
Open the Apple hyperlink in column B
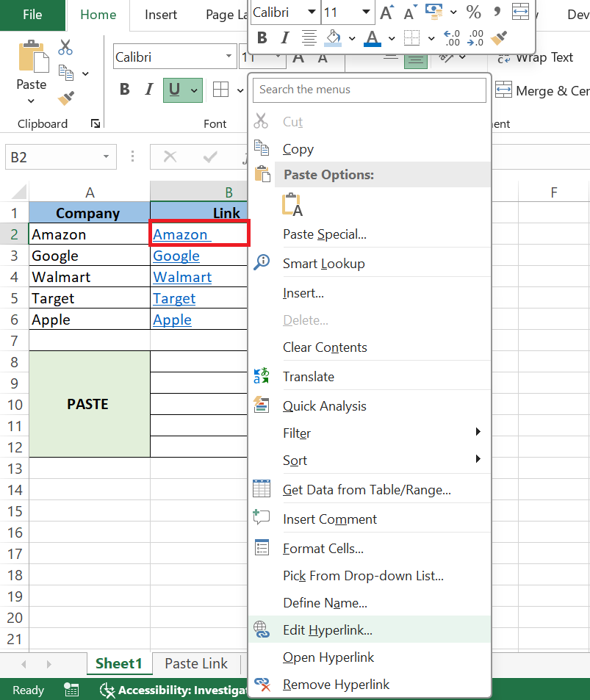pyautogui.click(x=172, y=320)
